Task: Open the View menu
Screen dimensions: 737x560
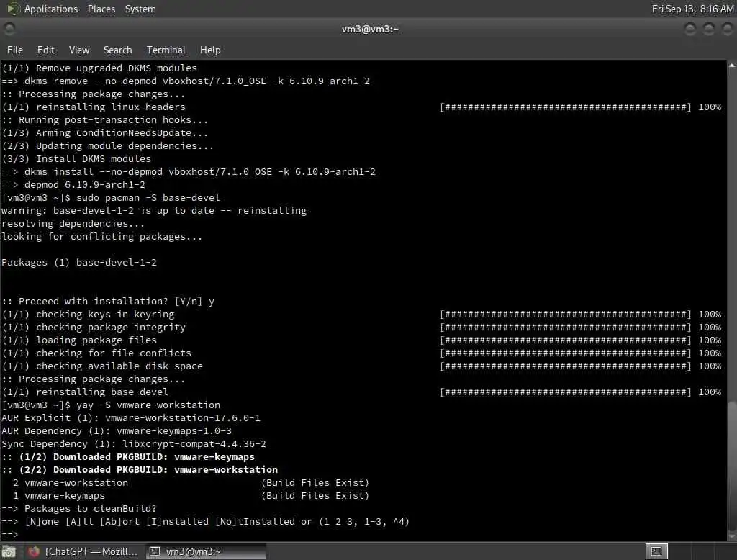Action: pyautogui.click(x=79, y=50)
